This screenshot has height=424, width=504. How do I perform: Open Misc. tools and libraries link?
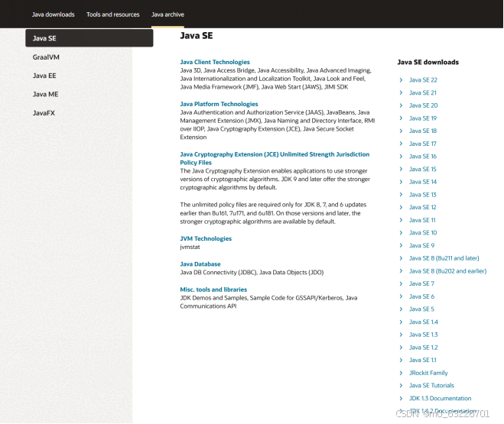[213, 290]
